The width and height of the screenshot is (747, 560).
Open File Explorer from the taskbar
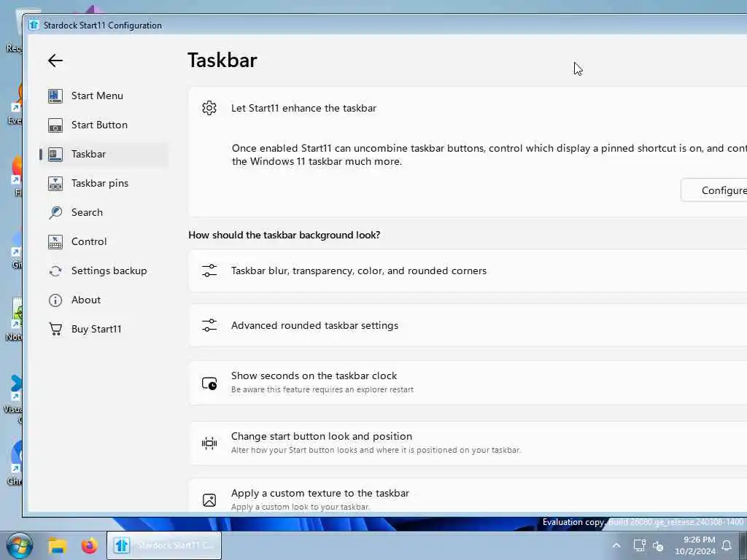click(58, 545)
